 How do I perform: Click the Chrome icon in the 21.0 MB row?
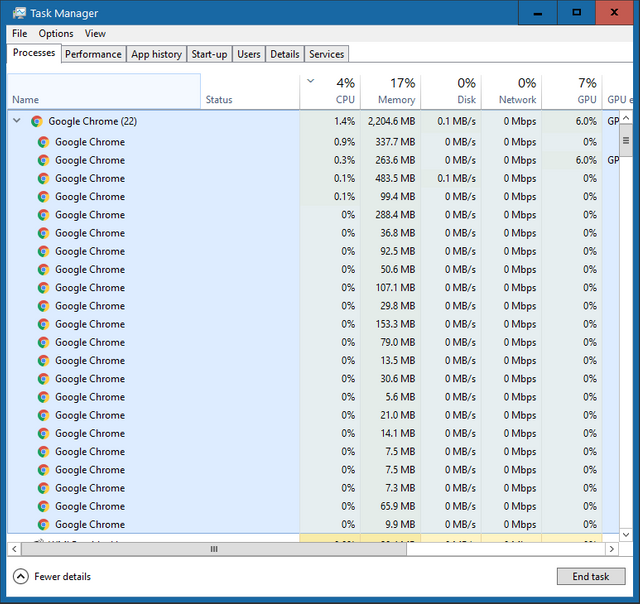43,415
